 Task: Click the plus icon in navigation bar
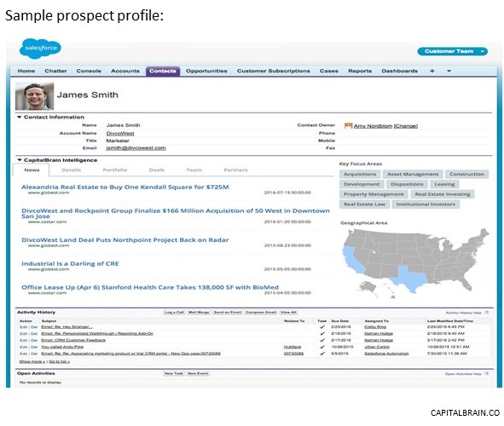[432, 71]
